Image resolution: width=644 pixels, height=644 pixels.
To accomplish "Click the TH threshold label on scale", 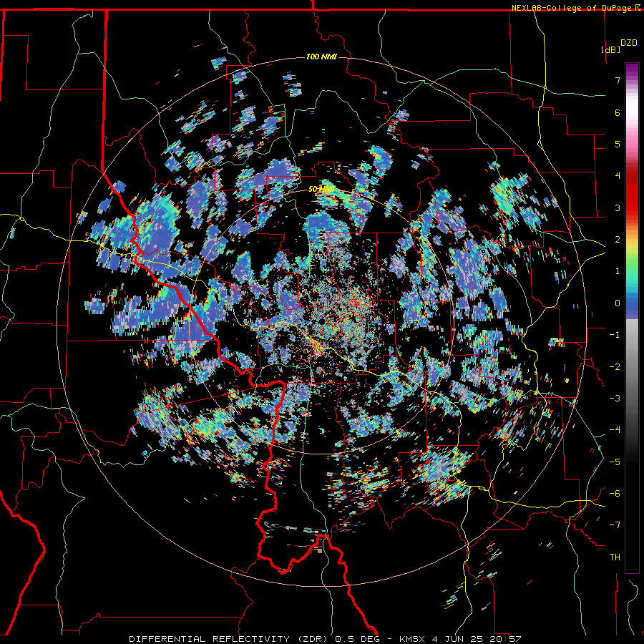I will (x=615, y=557).
